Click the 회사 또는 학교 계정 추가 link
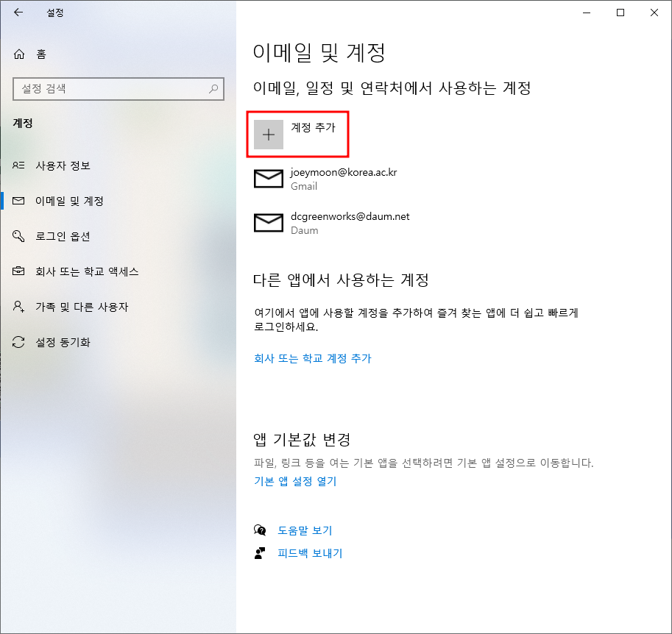672x634 pixels. [x=312, y=358]
